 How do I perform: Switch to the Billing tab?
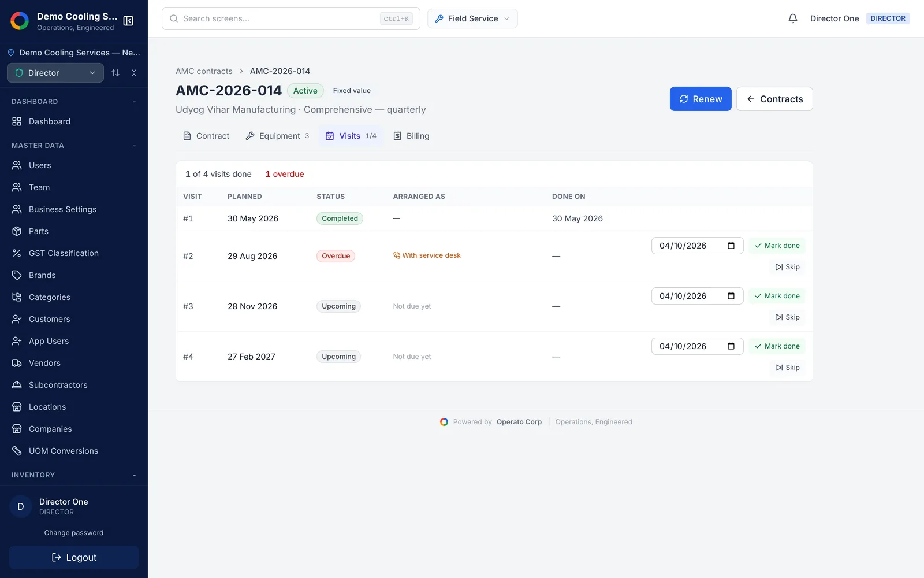coord(411,136)
